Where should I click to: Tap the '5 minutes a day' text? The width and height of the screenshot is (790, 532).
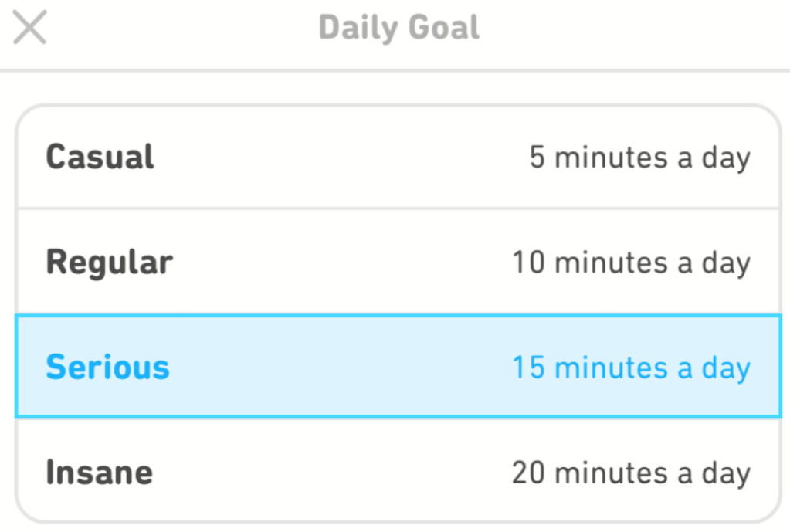[x=639, y=158]
